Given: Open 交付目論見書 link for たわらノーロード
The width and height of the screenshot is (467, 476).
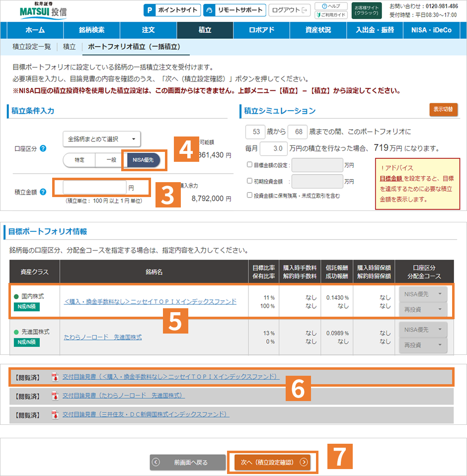Looking at the screenshot, I should (124, 396).
